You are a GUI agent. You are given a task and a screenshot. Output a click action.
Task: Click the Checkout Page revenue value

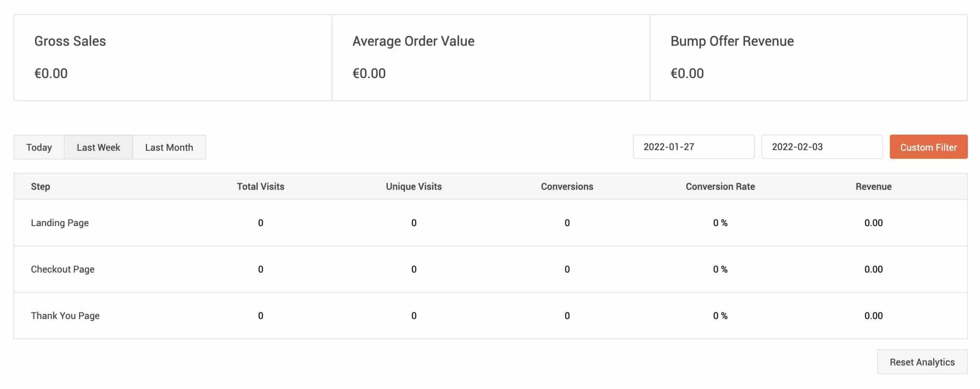pyautogui.click(x=873, y=269)
